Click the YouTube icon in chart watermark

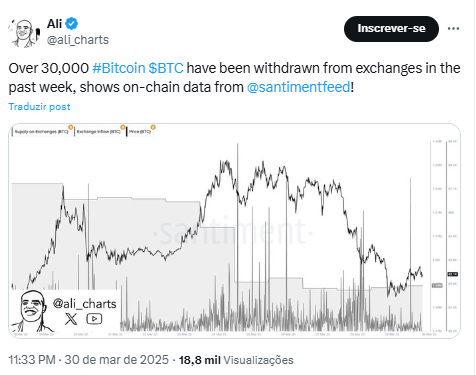tap(94, 319)
